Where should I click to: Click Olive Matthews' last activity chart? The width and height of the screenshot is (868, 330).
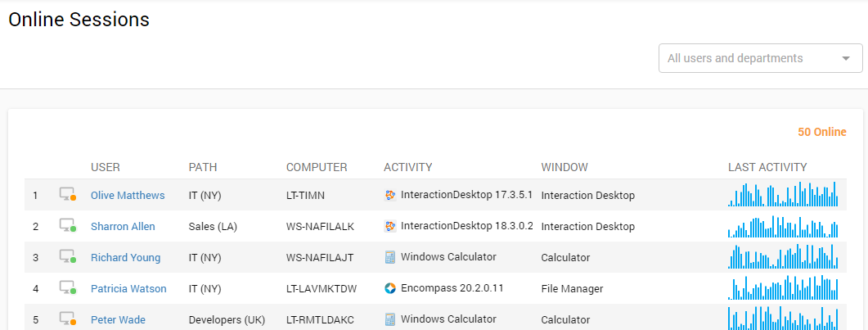(782, 195)
